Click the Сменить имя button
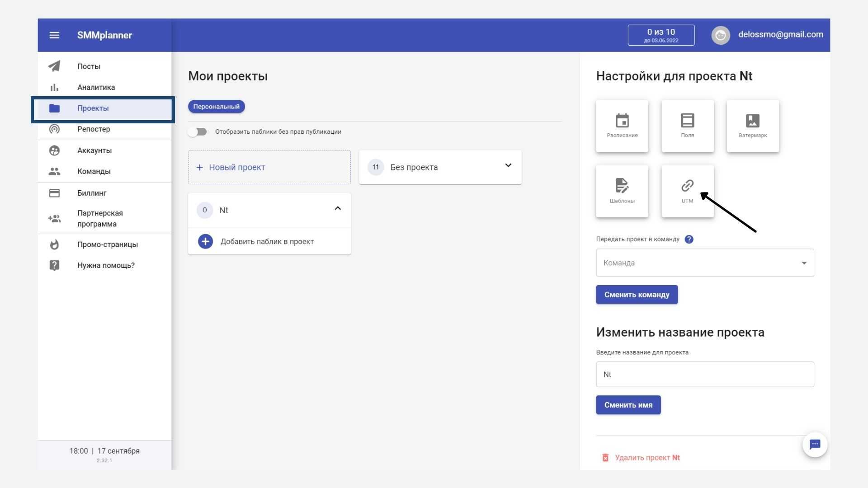 click(x=628, y=405)
